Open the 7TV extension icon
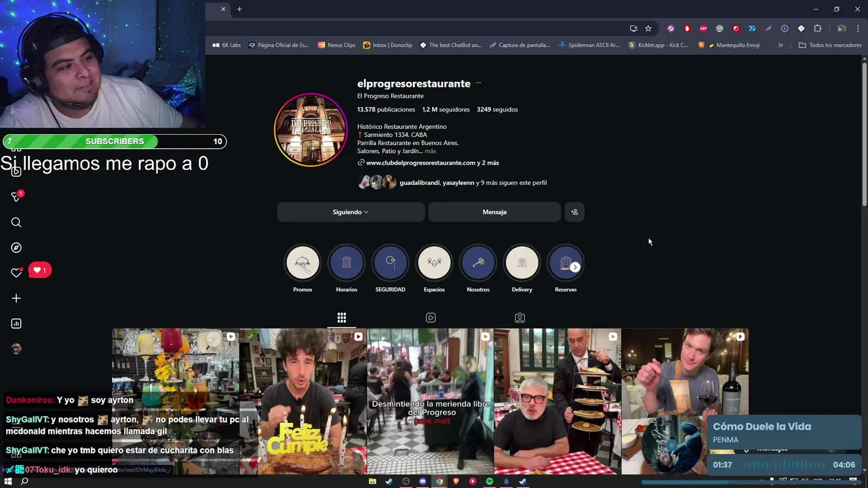The image size is (868, 488). pyautogui.click(x=752, y=28)
